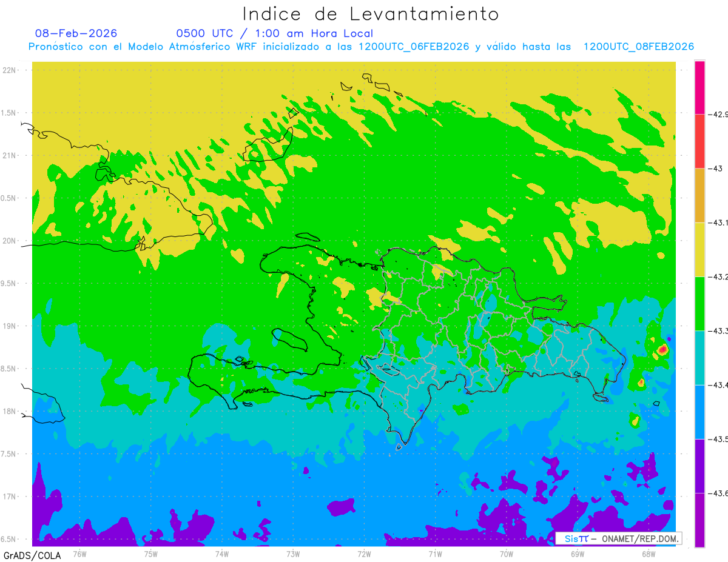
Task: Click the red legend swatch between -42.9 and -43
Action: [699, 141]
